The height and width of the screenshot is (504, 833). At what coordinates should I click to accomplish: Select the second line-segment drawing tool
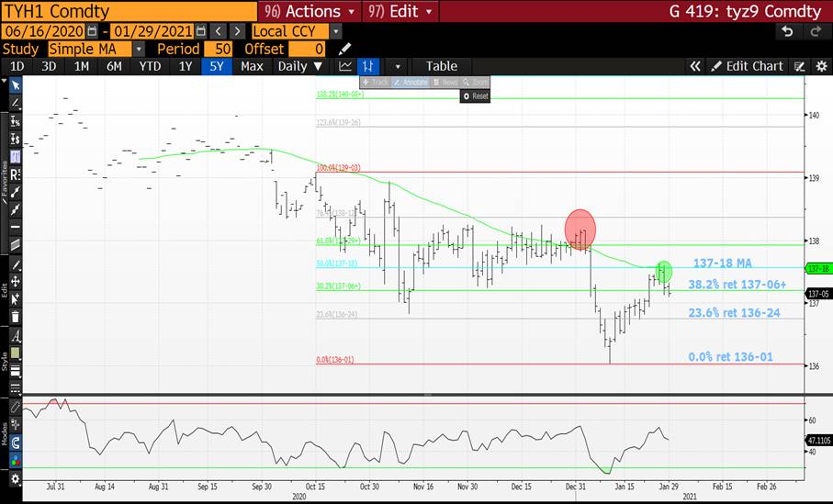point(16,209)
